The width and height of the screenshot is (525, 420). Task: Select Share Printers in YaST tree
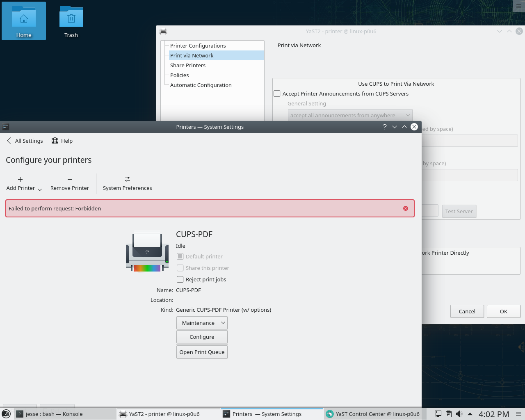tap(188, 65)
